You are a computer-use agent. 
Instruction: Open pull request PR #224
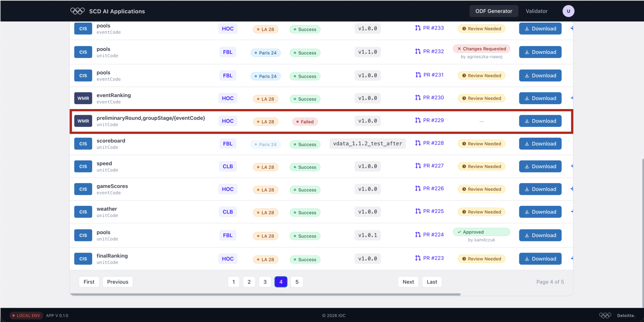pyautogui.click(x=429, y=234)
